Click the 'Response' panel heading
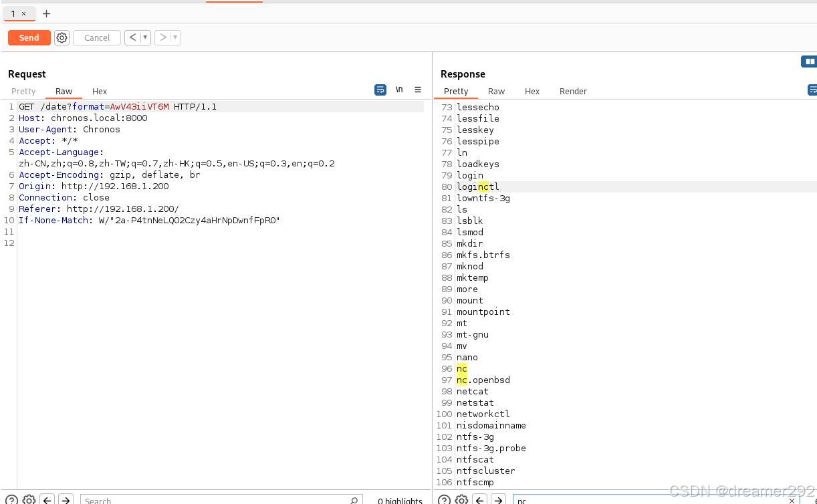 click(463, 74)
